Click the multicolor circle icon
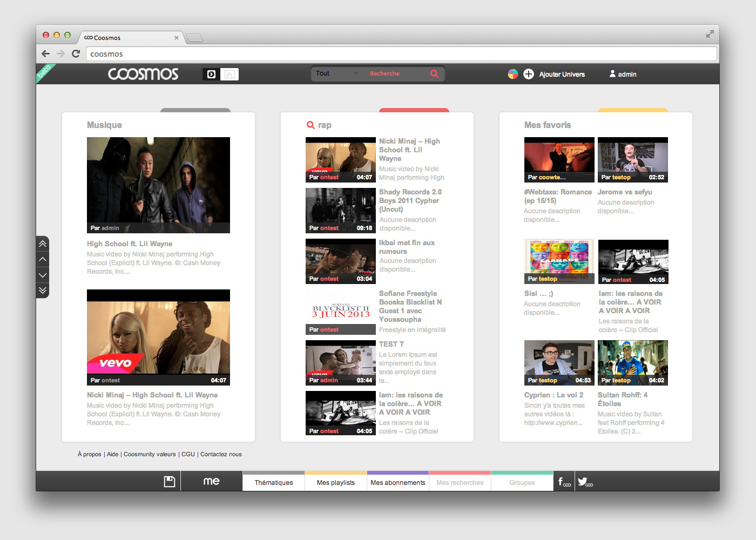 click(x=513, y=74)
